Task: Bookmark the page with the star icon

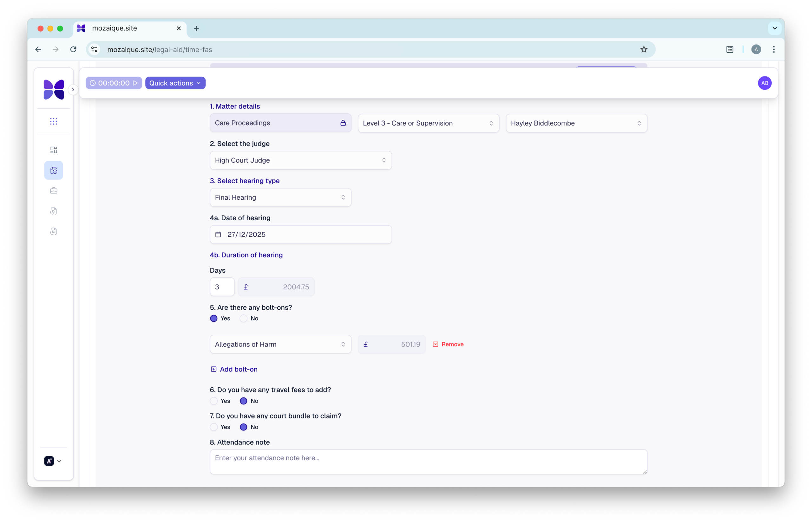Action: point(644,49)
